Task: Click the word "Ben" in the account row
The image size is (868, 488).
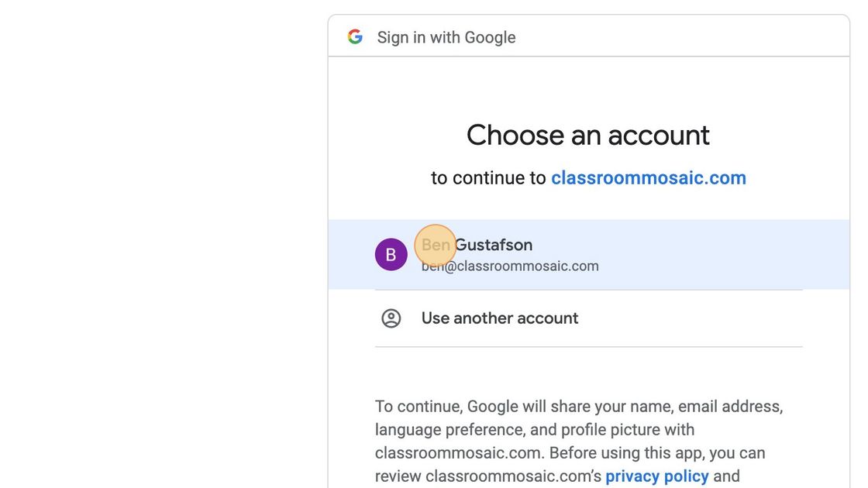Action: [x=436, y=246]
